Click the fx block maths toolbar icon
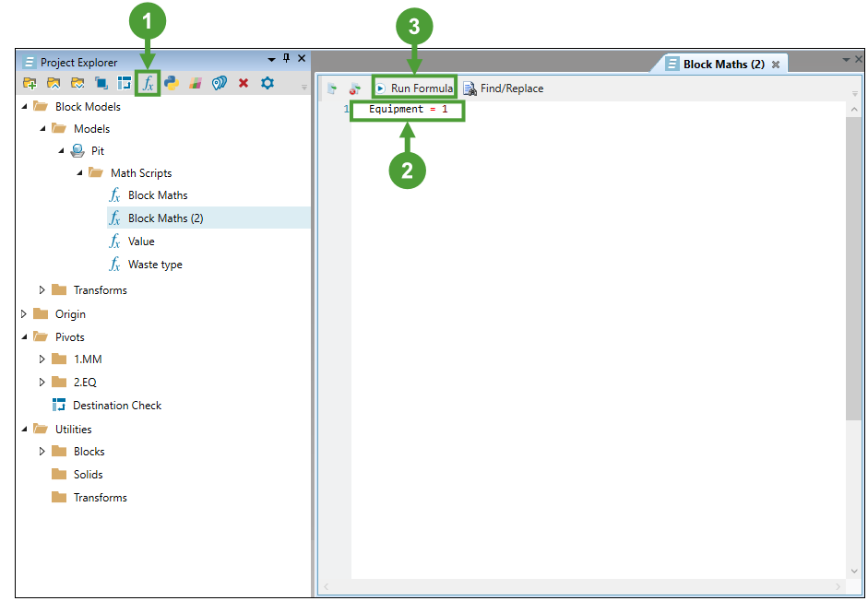Screen dimensions: 868x601 pyautogui.click(x=149, y=84)
